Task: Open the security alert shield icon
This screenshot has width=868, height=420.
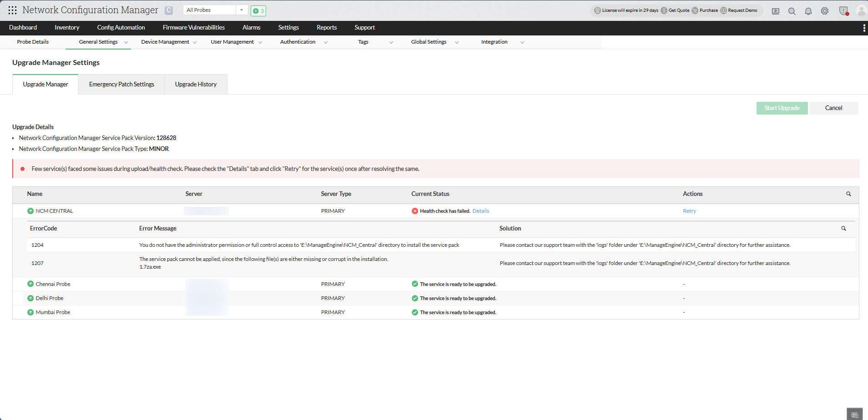Action: [x=844, y=11]
